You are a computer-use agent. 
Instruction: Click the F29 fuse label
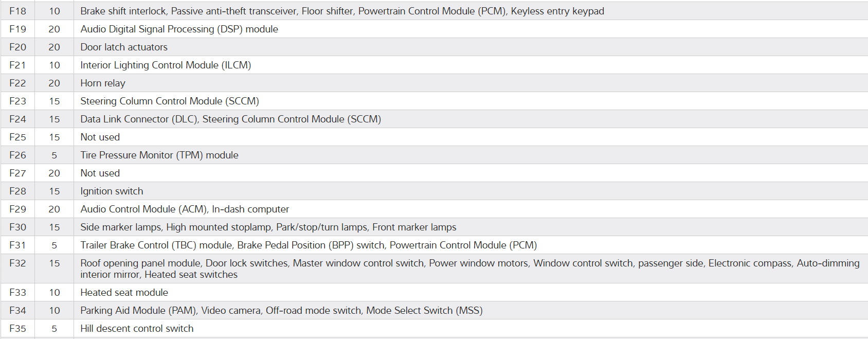coord(17,209)
